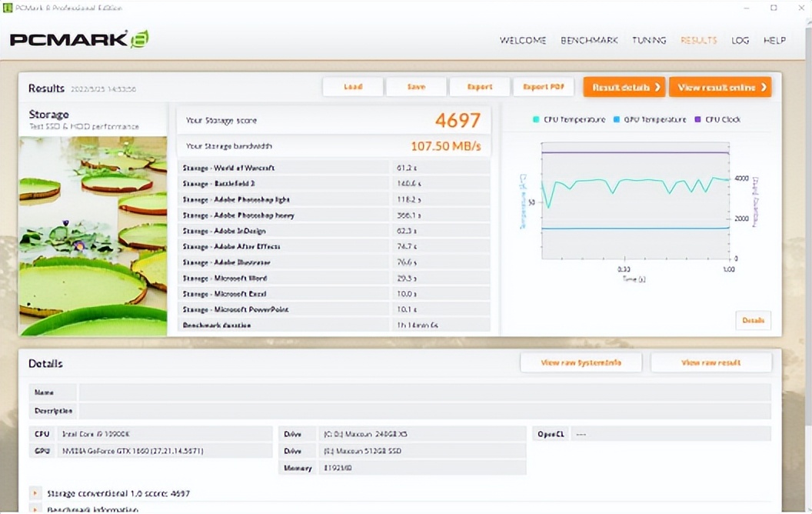Click the Export PDF button

coord(543,87)
